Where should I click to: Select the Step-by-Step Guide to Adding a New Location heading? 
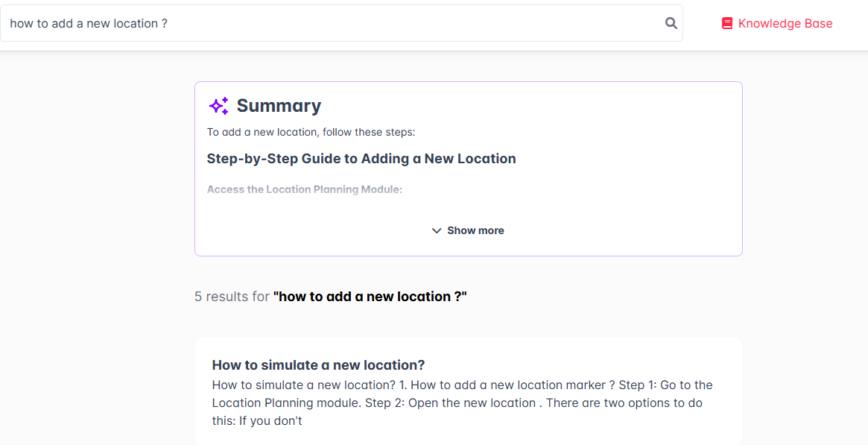coord(361,159)
